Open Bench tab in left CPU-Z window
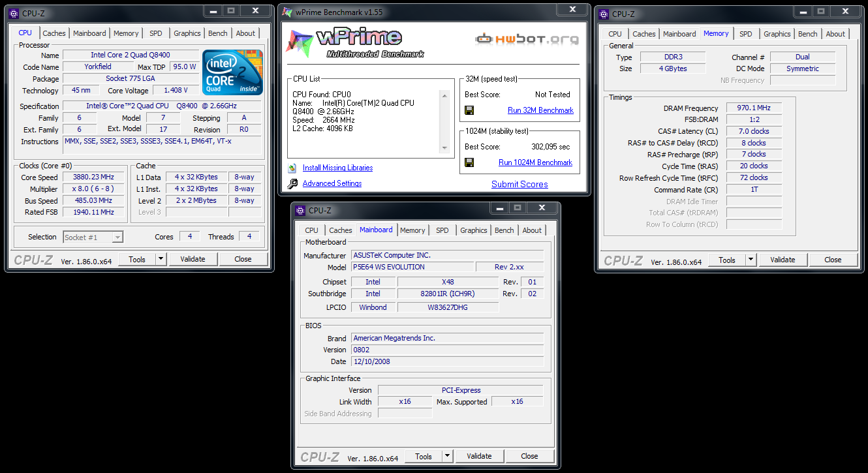 coord(218,33)
